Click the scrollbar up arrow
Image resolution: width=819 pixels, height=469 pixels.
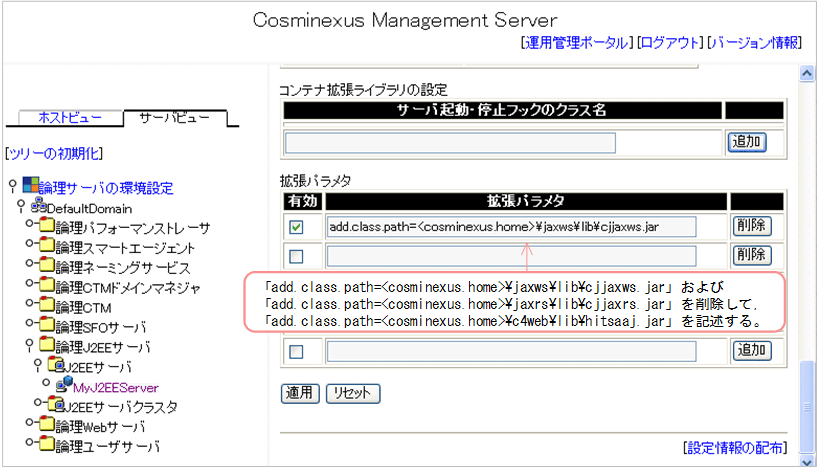coord(807,74)
